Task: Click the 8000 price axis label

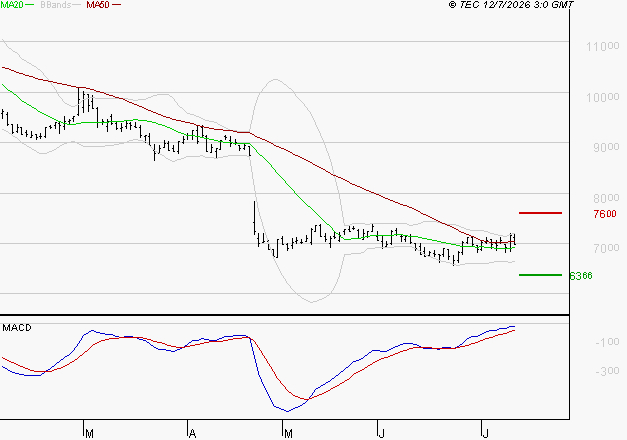Action: click(606, 198)
